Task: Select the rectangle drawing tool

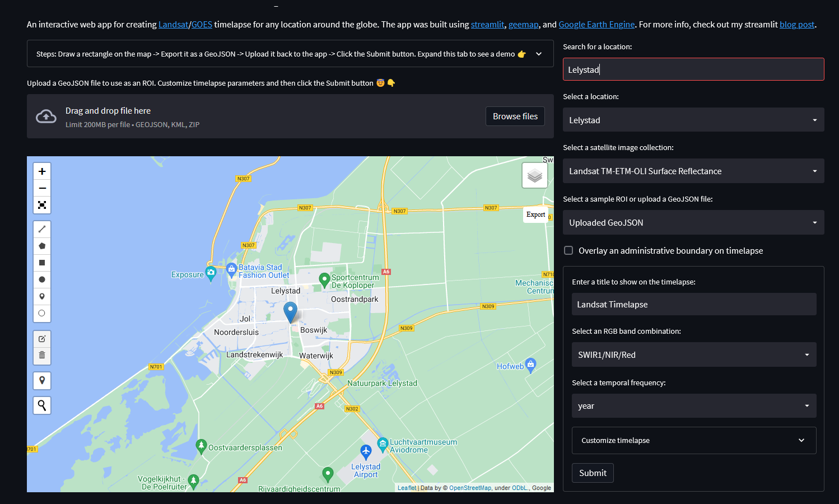Action: (x=42, y=262)
